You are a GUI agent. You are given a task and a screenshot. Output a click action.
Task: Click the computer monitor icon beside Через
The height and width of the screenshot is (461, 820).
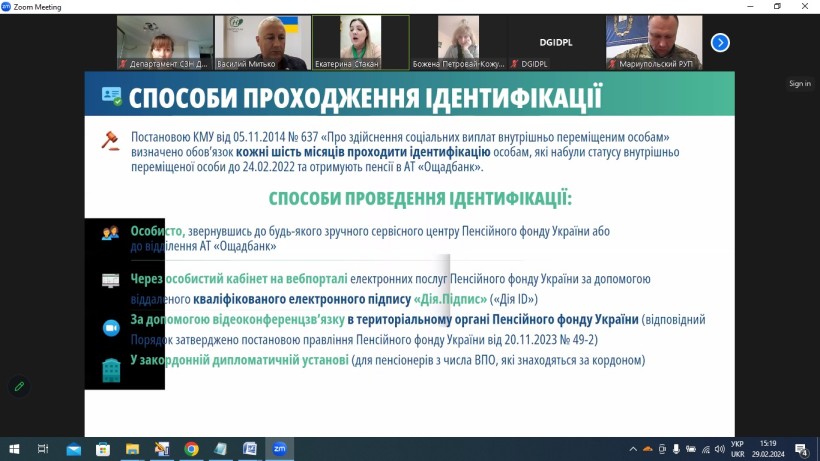[x=110, y=281]
